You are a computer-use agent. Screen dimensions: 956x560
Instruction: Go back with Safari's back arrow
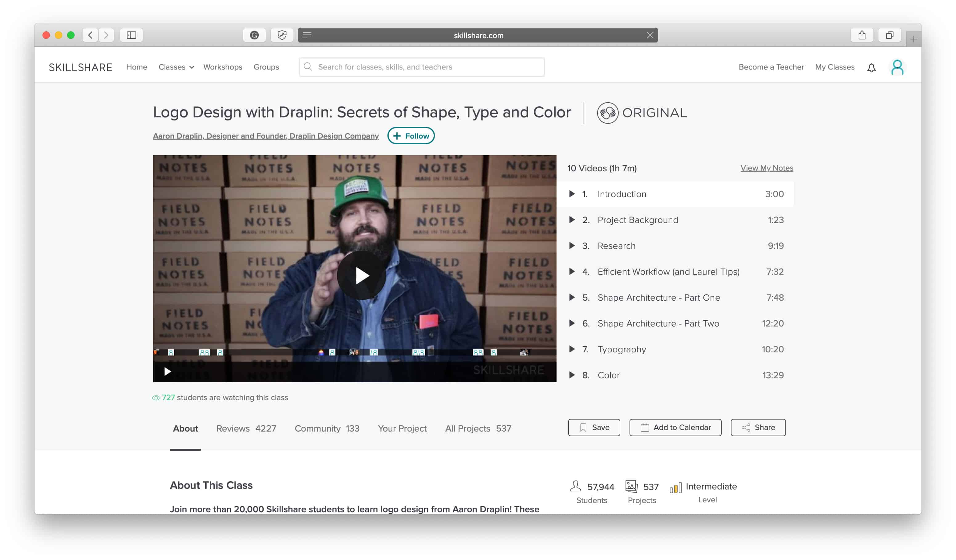coord(90,35)
